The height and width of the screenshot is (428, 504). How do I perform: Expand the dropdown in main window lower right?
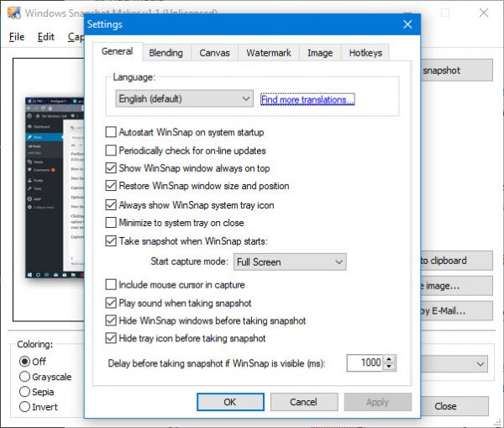tap(454, 364)
